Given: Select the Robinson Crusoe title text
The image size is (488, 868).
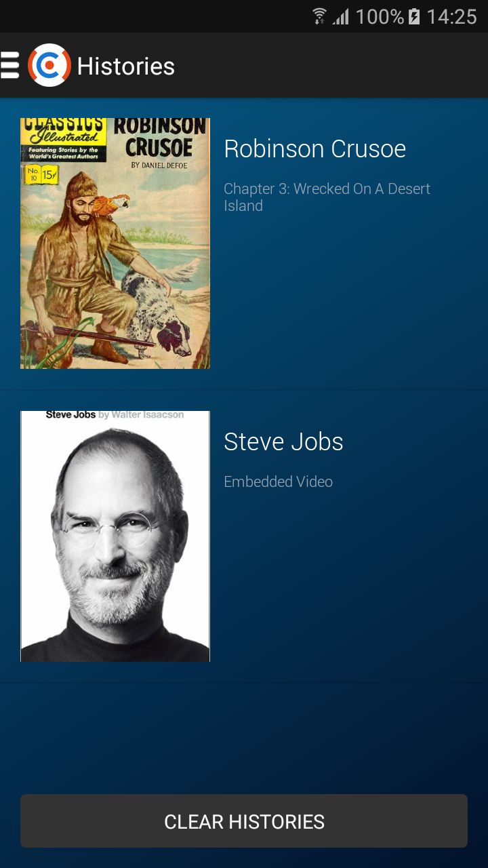Looking at the screenshot, I should click(315, 149).
